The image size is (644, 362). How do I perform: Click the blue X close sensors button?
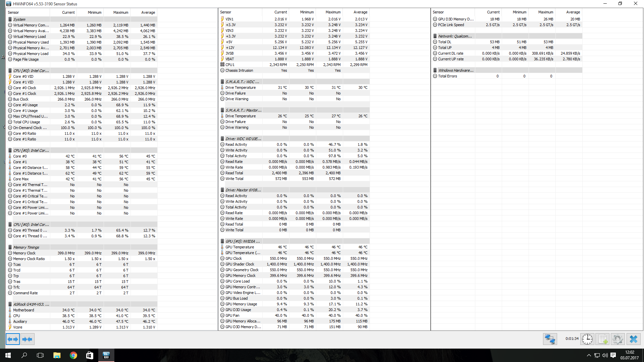pyautogui.click(x=633, y=339)
